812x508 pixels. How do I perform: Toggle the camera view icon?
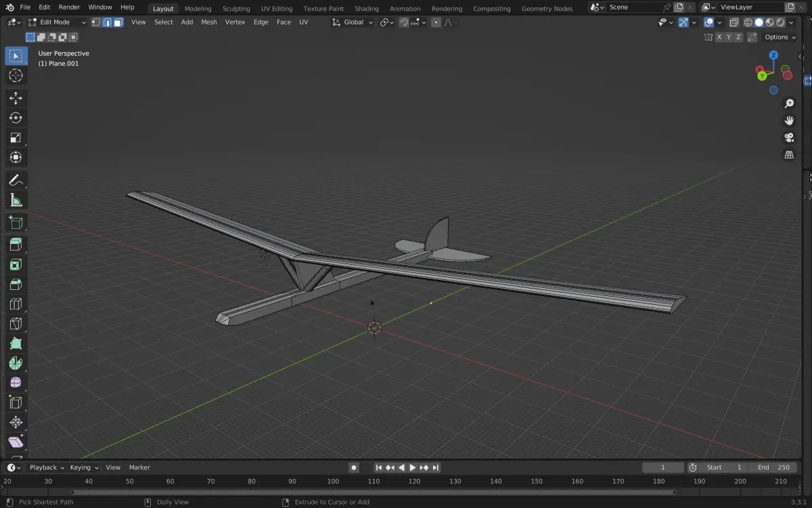(x=789, y=137)
